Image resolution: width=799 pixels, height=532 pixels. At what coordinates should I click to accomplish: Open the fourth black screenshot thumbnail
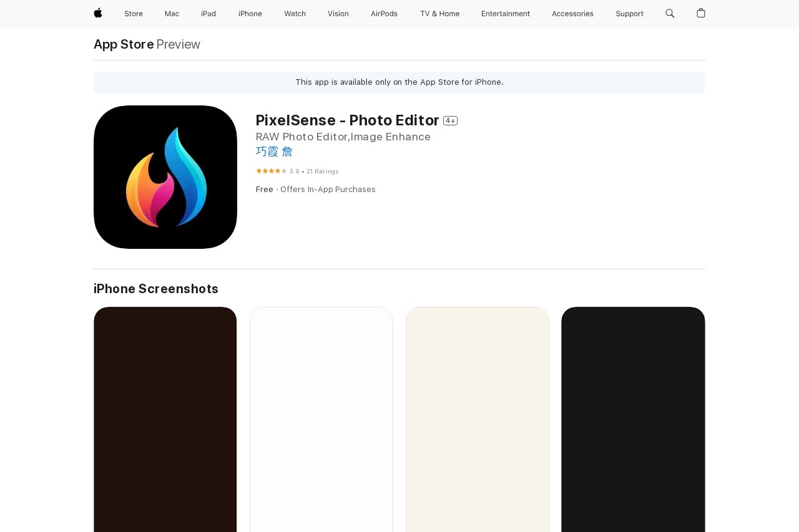(x=634, y=419)
